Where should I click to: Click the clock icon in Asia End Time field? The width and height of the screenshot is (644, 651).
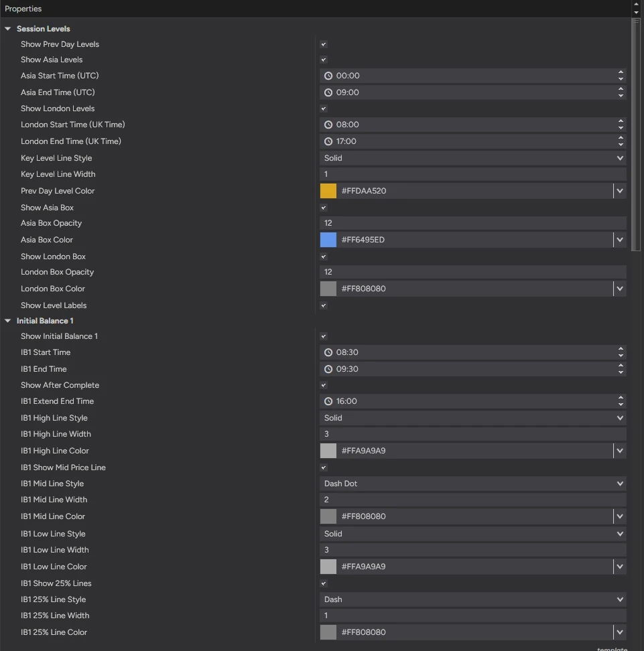[x=328, y=92]
